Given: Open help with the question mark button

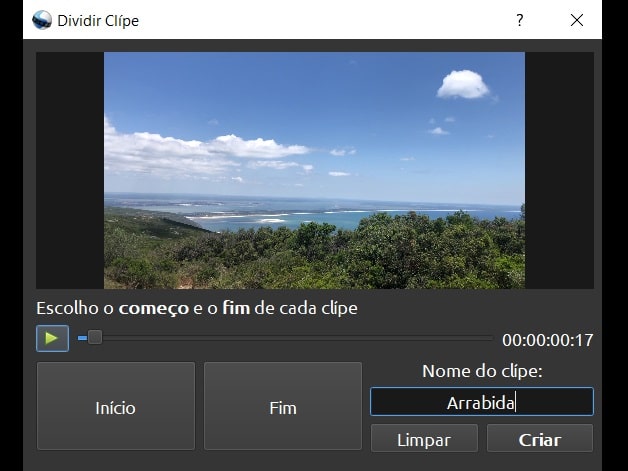Looking at the screenshot, I should pyautogui.click(x=519, y=20).
